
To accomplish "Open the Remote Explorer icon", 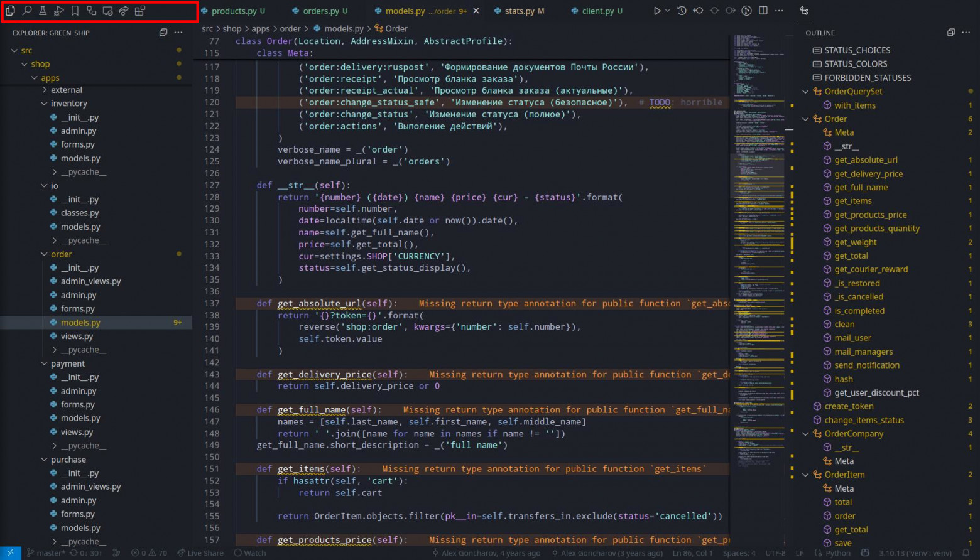I will coord(107,11).
